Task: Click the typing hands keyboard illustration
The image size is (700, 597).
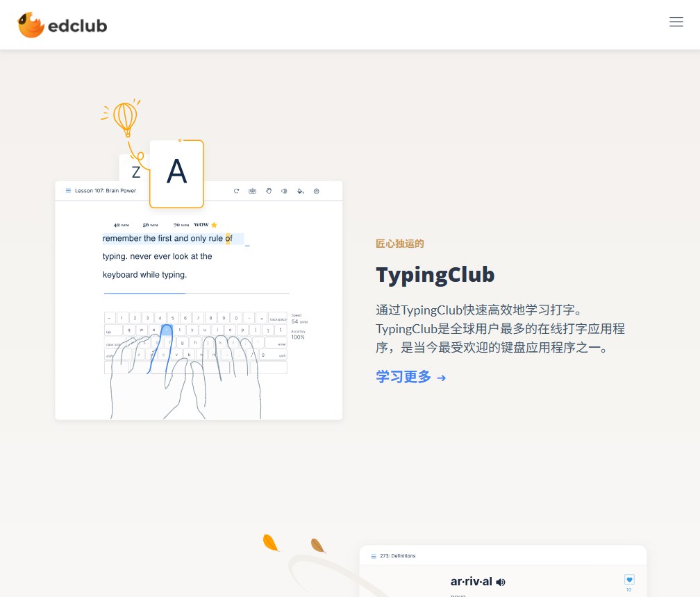Action: tap(196, 364)
